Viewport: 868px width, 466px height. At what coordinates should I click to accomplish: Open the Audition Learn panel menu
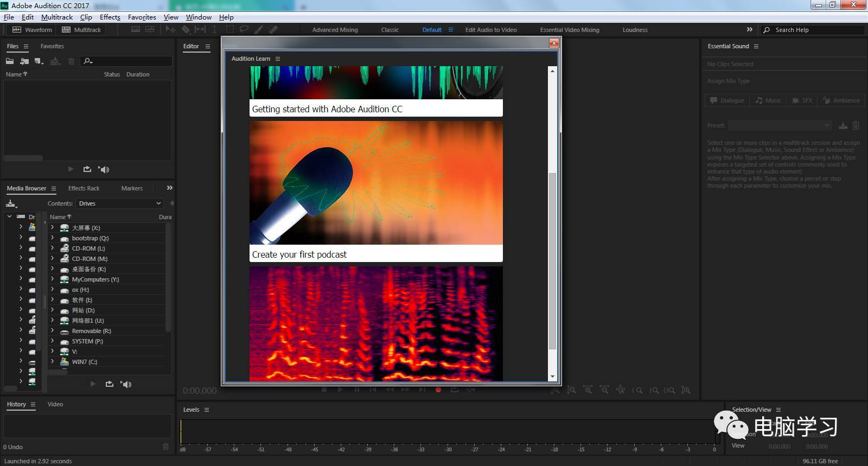pos(278,59)
